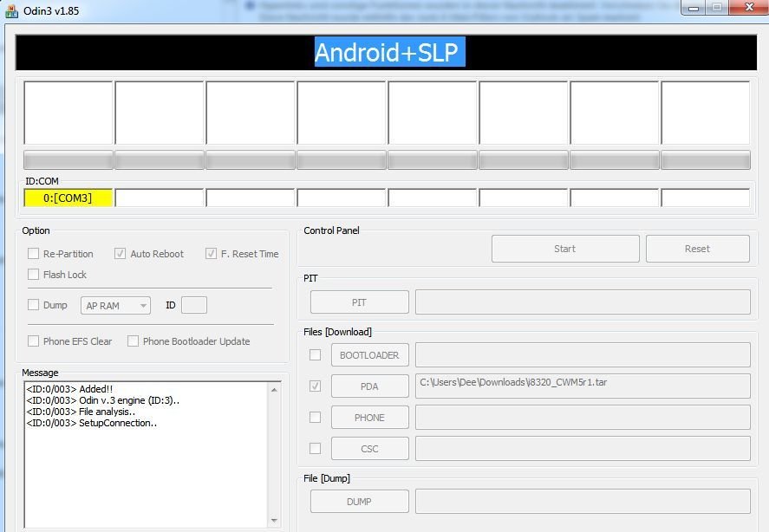The image size is (769, 532).
Task: Click the DUMP file button
Action: pos(360,502)
